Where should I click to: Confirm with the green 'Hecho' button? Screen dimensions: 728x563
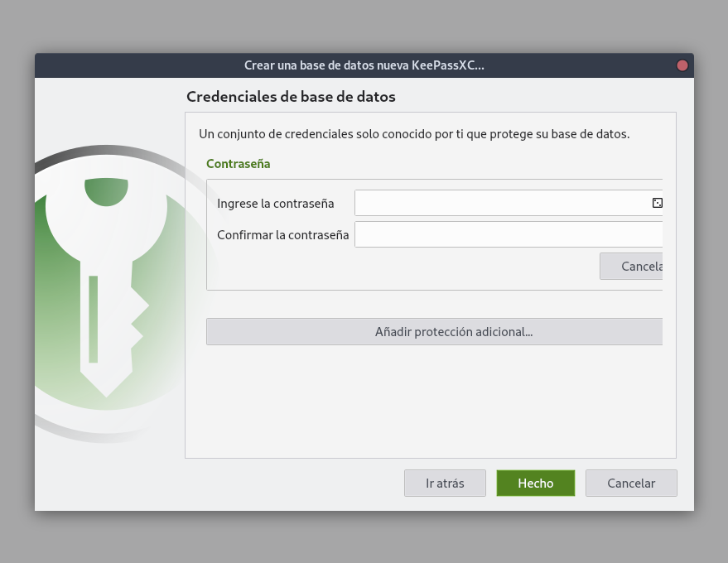(x=535, y=483)
